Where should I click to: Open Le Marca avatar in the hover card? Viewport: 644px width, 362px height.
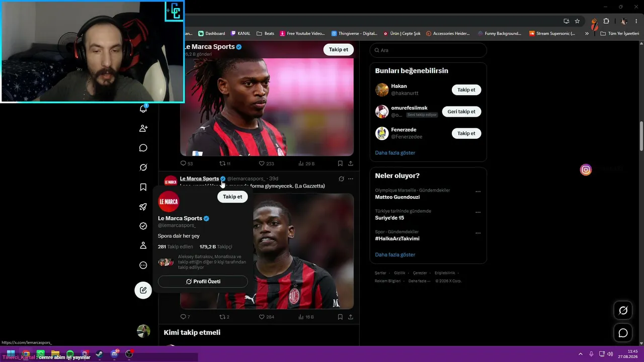pyautogui.click(x=169, y=202)
